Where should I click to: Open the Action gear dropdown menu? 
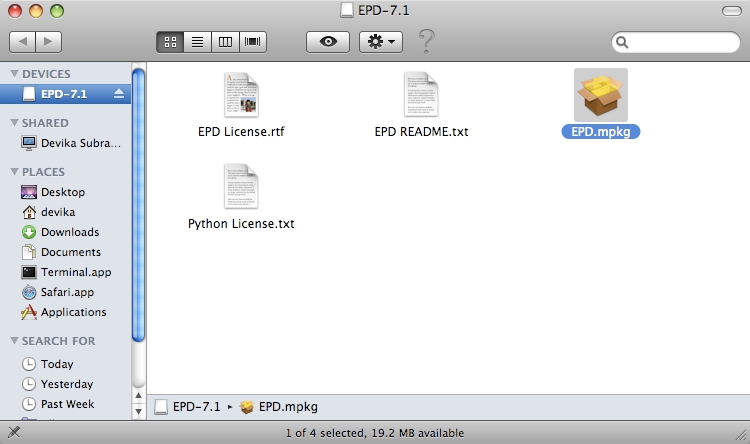(381, 42)
